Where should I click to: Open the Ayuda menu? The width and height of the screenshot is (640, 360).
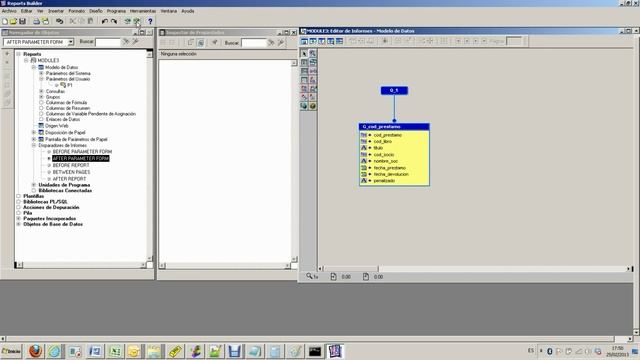(x=188, y=11)
